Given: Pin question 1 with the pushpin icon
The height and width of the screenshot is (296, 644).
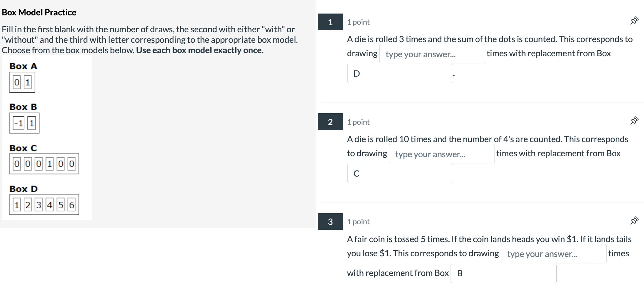Looking at the screenshot, I should click(634, 21).
